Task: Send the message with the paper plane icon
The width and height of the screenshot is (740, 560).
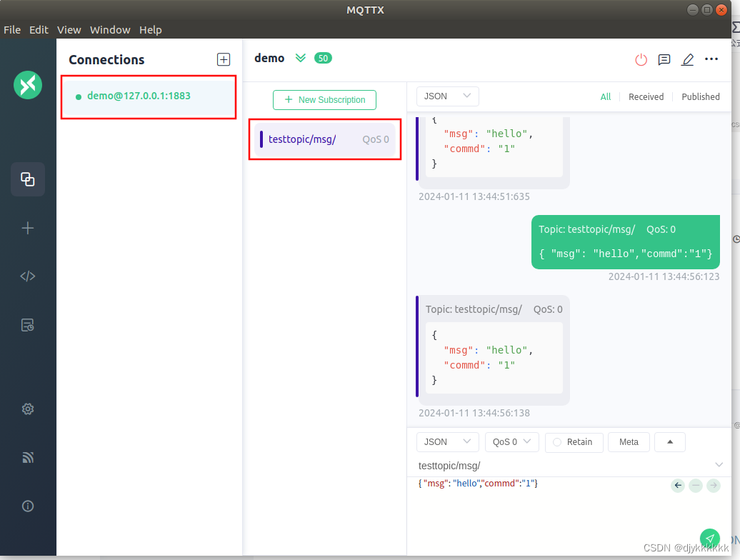Action: (709, 538)
